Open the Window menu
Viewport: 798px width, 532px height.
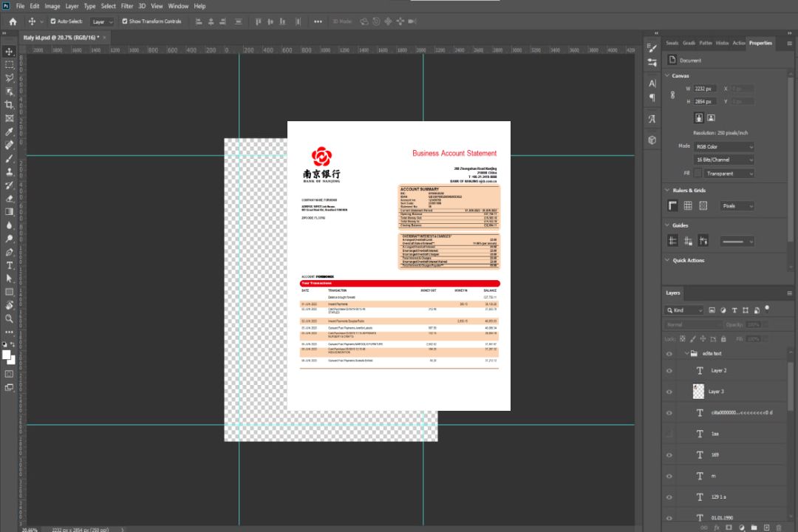click(178, 6)
